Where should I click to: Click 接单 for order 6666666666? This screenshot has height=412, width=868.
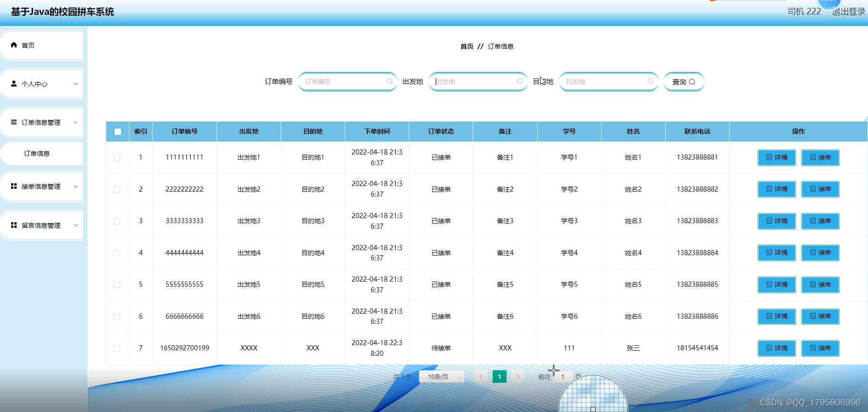pyautogui.click(x=820, y=316)
